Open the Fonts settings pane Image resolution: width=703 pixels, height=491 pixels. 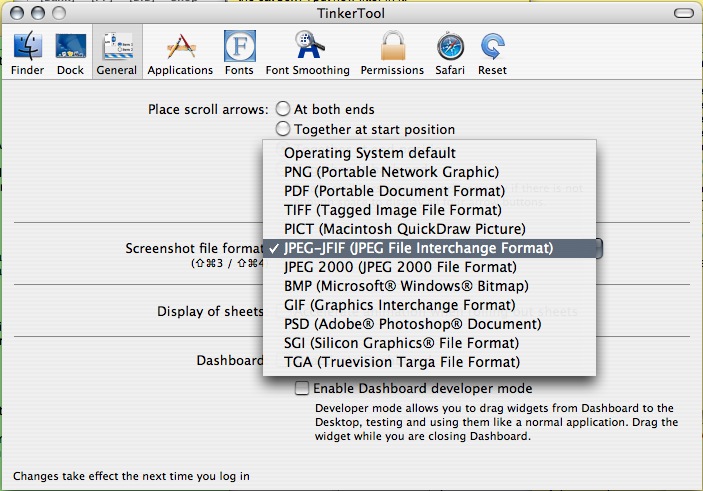239,52
